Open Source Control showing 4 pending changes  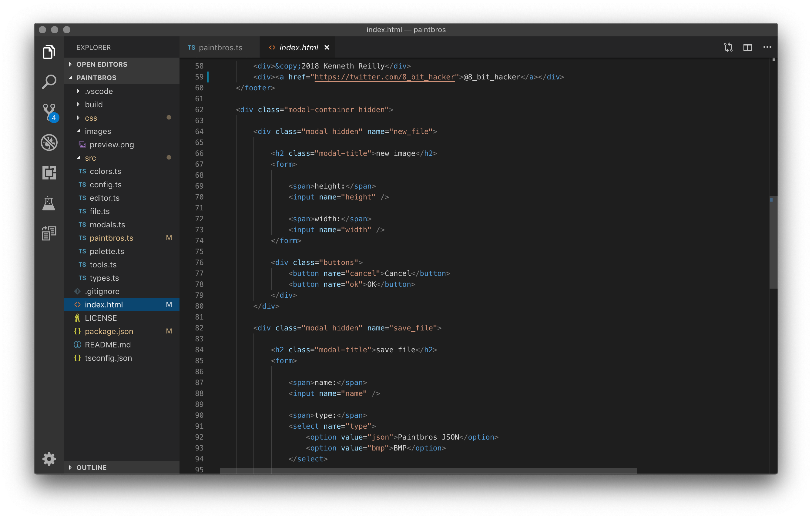click(49, 111)
